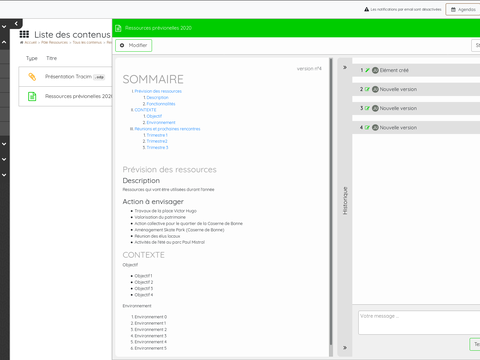Click the orange paperclip icon of Présentation Tracim

pos(32,77)
